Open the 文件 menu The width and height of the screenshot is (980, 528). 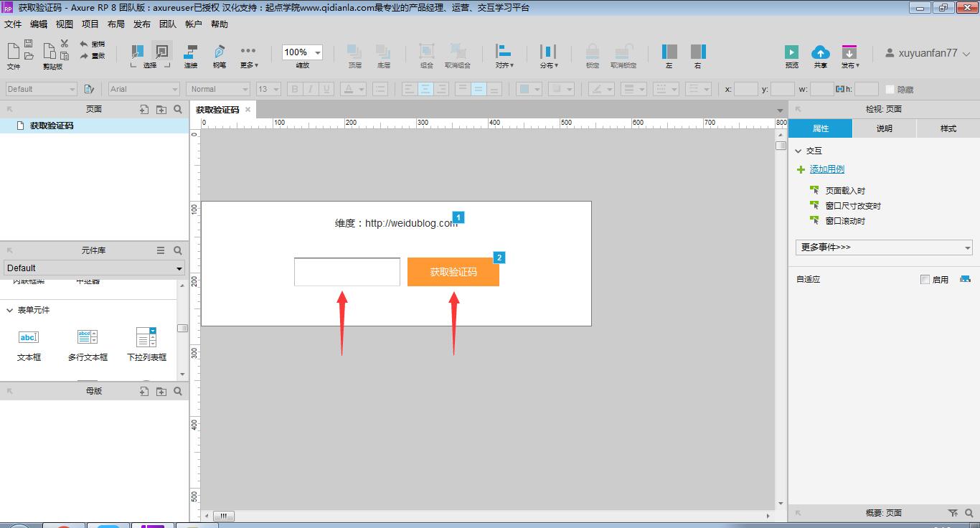click(13, 24)
